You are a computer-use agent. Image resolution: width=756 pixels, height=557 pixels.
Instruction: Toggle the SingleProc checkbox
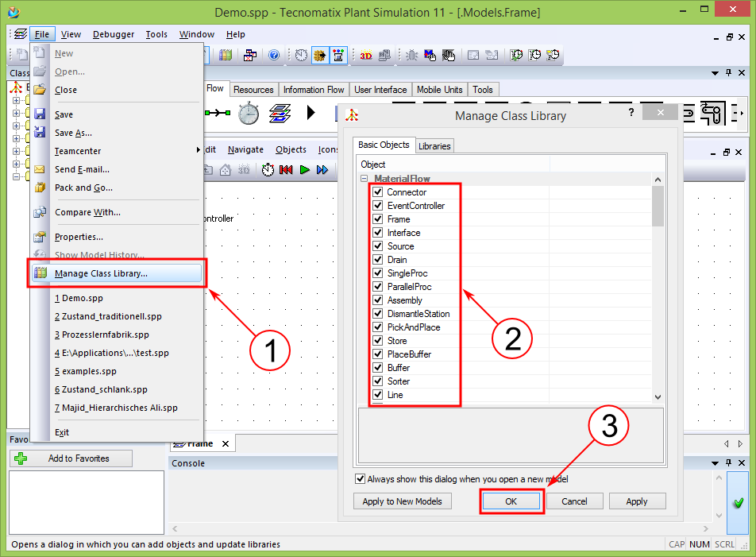click(x=378, y=273)
